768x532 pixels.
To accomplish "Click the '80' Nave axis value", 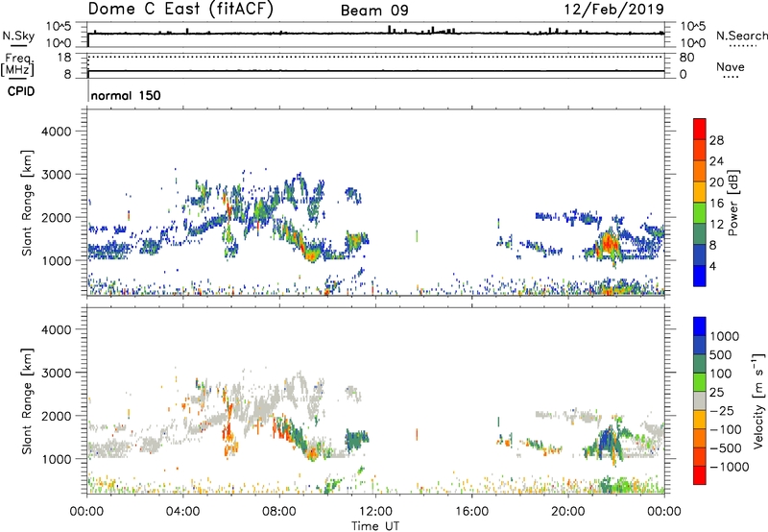I will [x=686, y=58].
